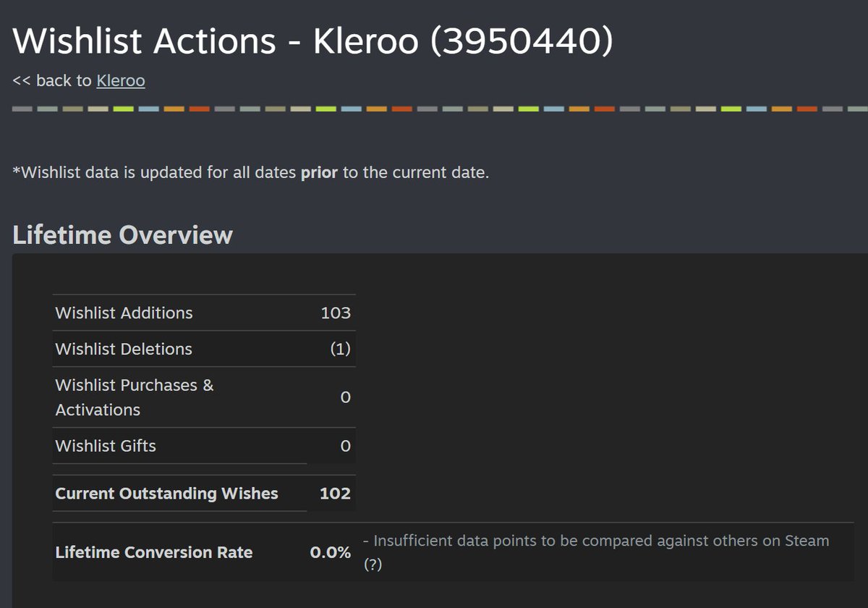Viewport: 868px width, 608px height.
Task: Click the Wishlist Actions page title
Action: point(312,41)
